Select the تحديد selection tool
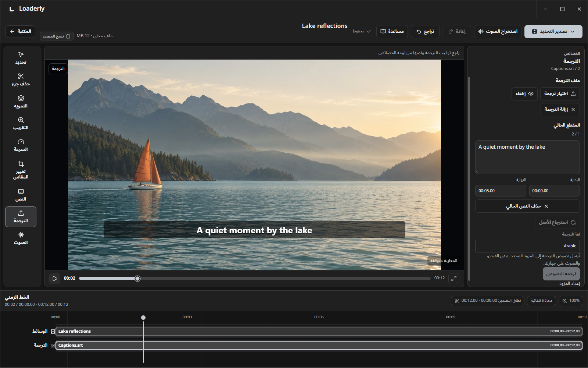588x368 pixels. (x=21, y=58)
